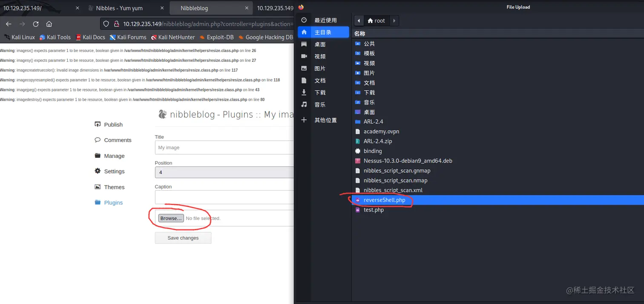
Task: Open the Kali Linux bookmark
Action: 19,37
